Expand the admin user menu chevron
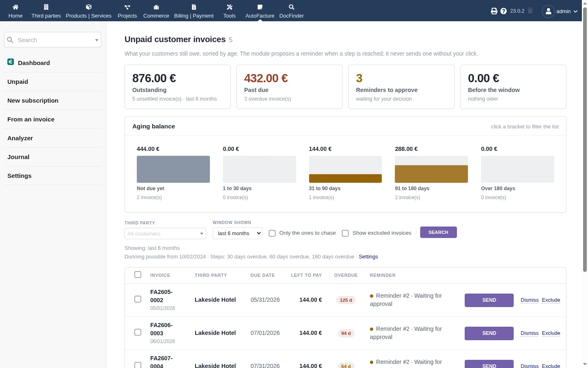This screenshot has width=588, height=368. (x=575, y=11)
